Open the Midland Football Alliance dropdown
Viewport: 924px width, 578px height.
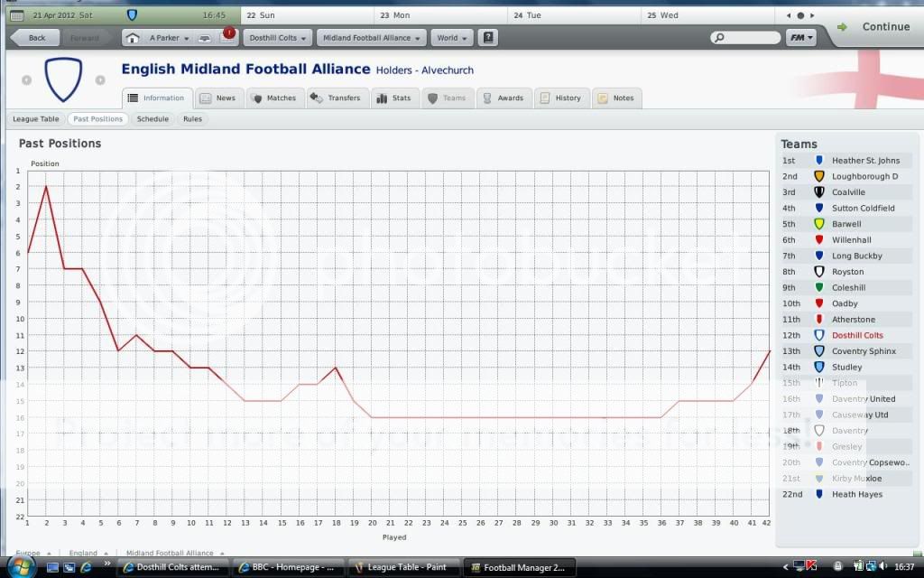coord(373,38)
